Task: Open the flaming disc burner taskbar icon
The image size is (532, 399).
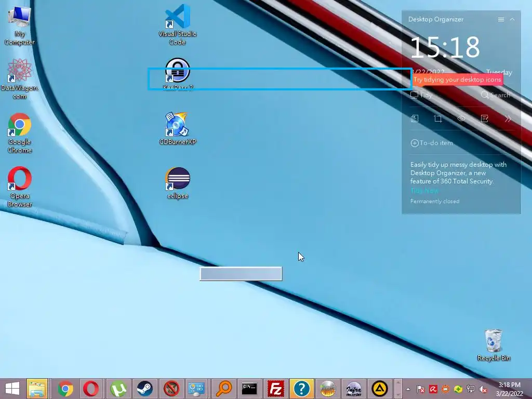Action: 327,389
